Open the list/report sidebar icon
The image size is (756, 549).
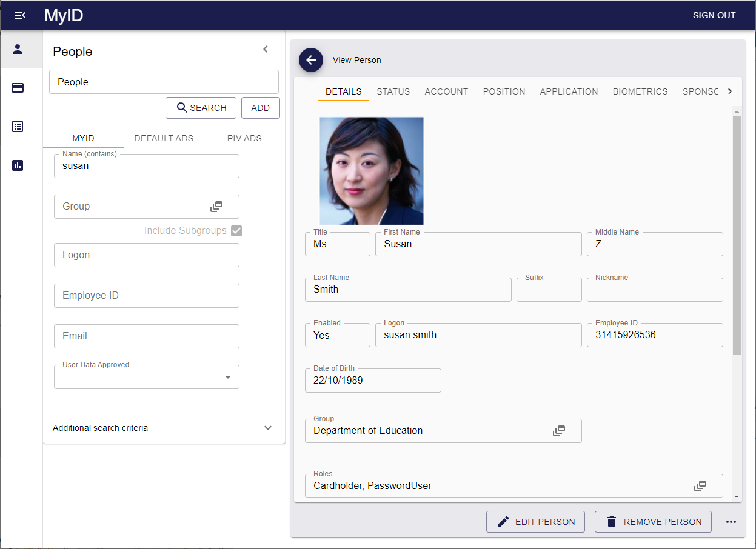pos(18,127)
